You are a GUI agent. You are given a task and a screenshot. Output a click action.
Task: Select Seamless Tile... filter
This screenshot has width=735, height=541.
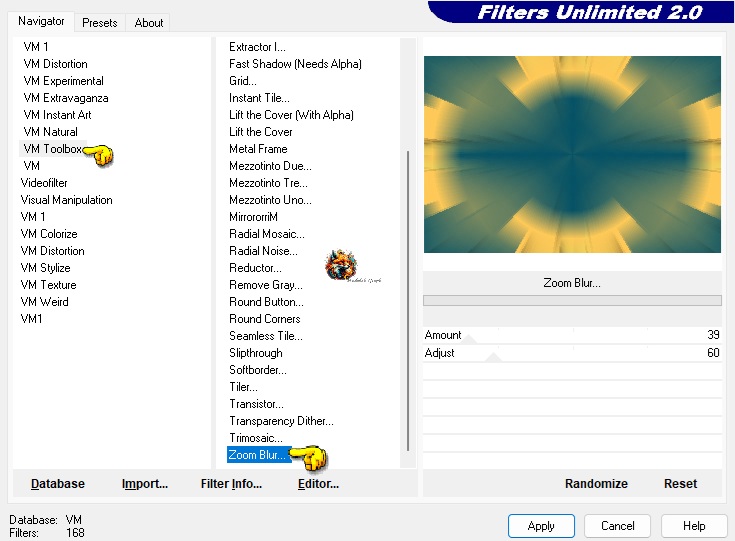266,336
